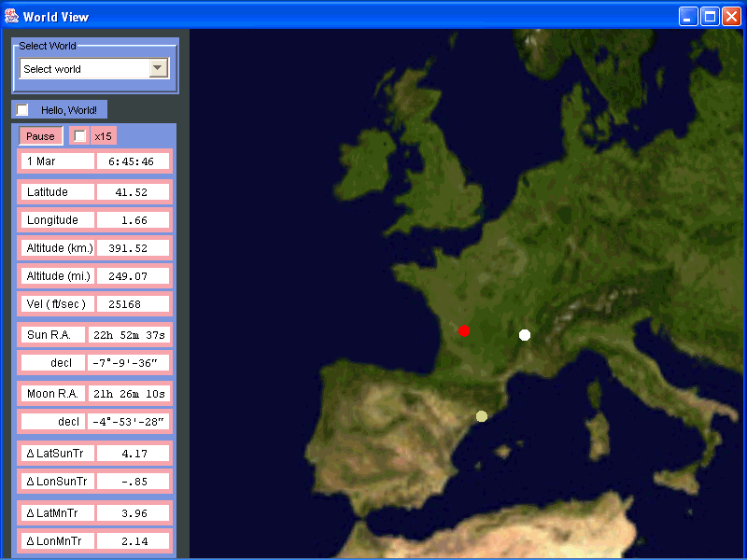This screenshot has width=747, height=560.
Task: Click the World View app icon in title bar
Action: (x=11, y=15)
